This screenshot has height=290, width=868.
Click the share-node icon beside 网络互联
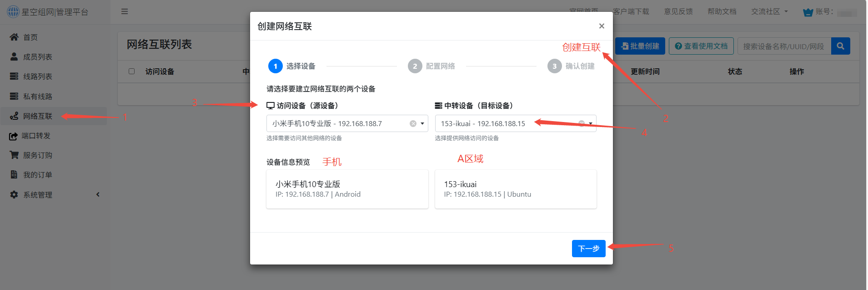point(14,116)
